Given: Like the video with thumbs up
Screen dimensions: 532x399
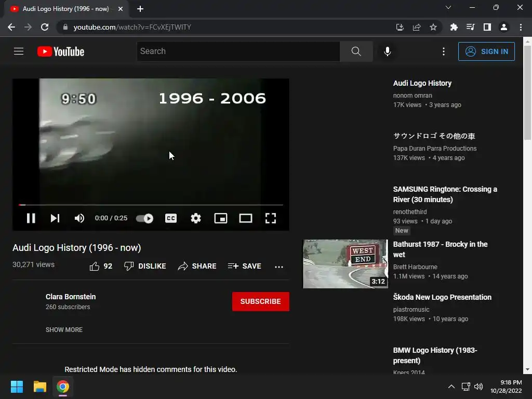Looking at the screenshot, I should [x=101, y=267].
